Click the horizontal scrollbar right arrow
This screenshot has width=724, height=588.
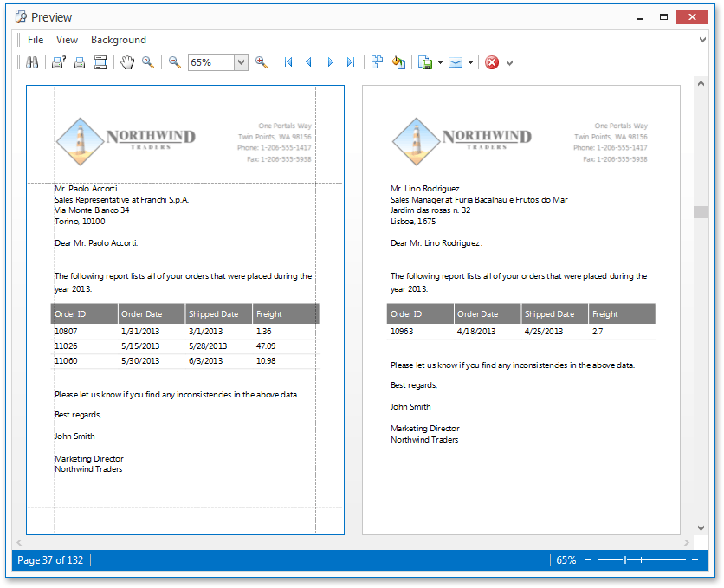[687, 542]
